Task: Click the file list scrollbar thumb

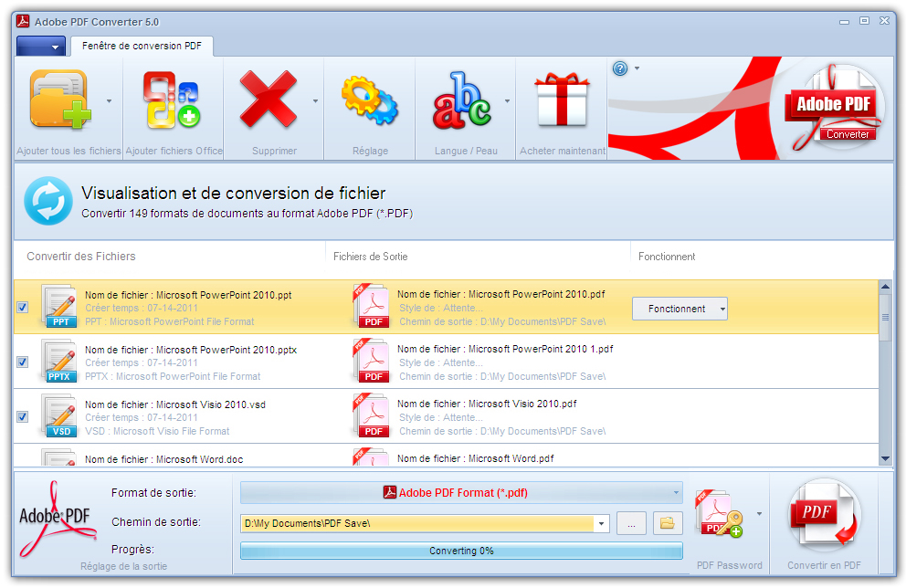Action: (885, 318)
